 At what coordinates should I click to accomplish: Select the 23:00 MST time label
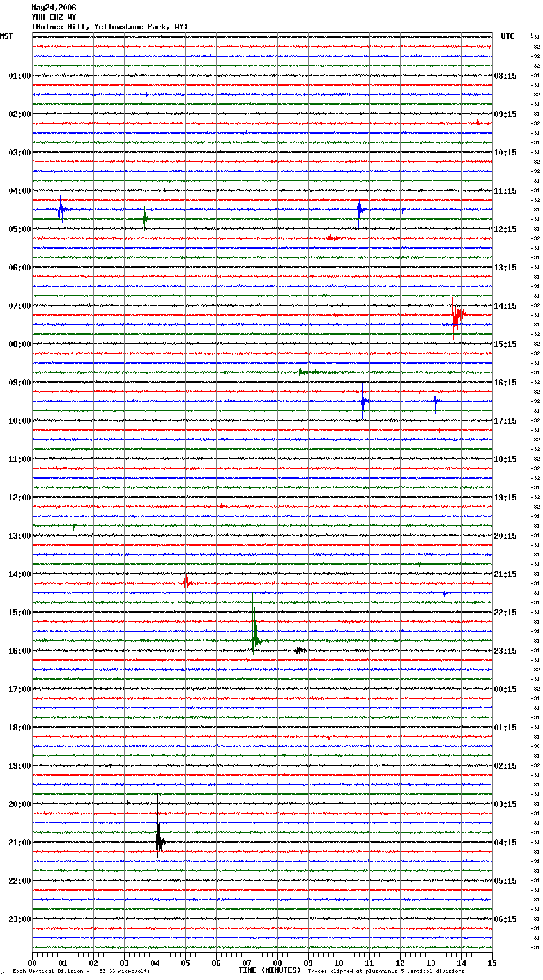pyautogui.click(x=20, y=919)
